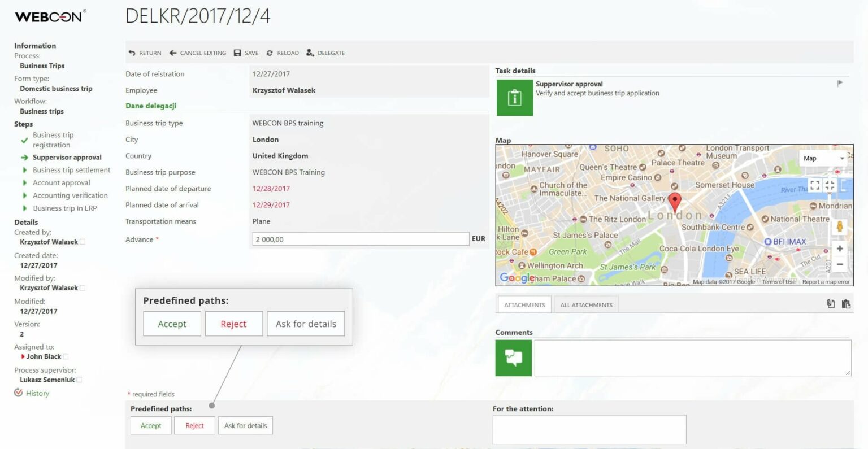868x449 pixels.
Task: Click the planned arrival date 12/29/2017
Action: pos(271,205)
